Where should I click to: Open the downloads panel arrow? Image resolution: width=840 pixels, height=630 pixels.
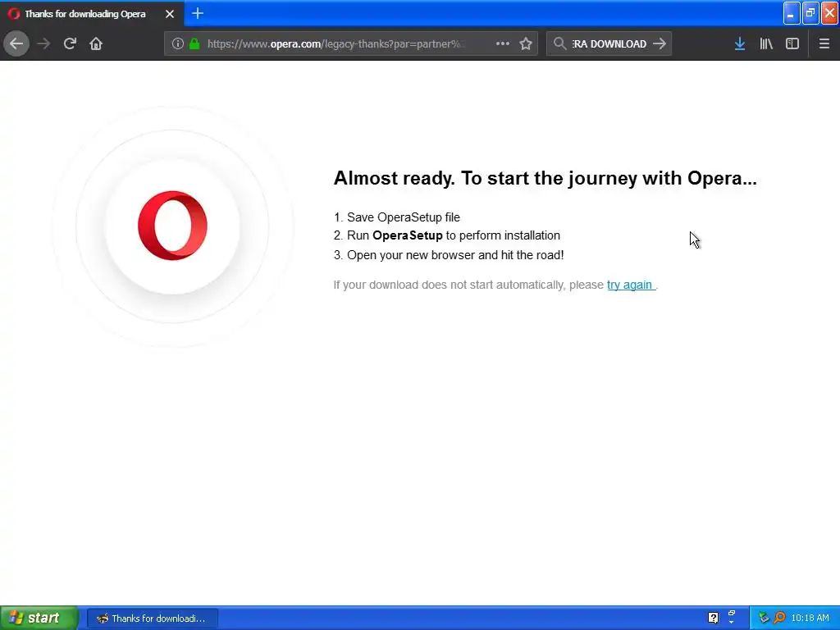[740, 44]
